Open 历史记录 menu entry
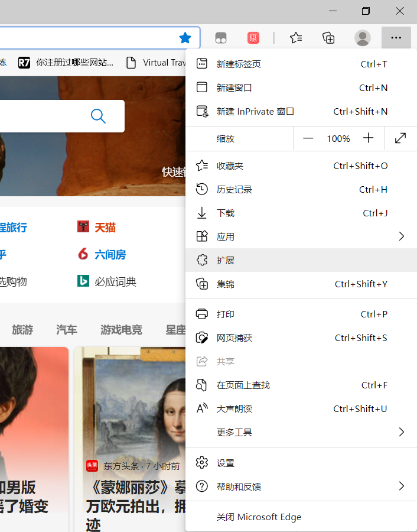 [x=301, y=189]
